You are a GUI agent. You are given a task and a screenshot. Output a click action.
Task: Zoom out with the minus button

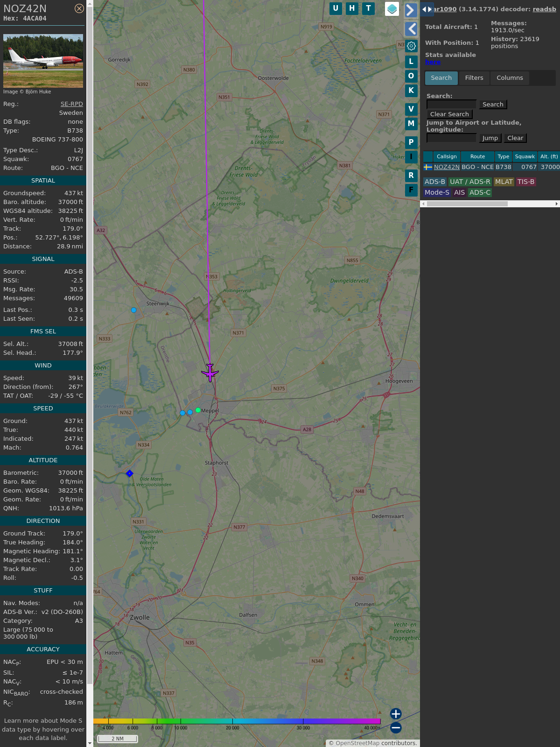[396, 727]
